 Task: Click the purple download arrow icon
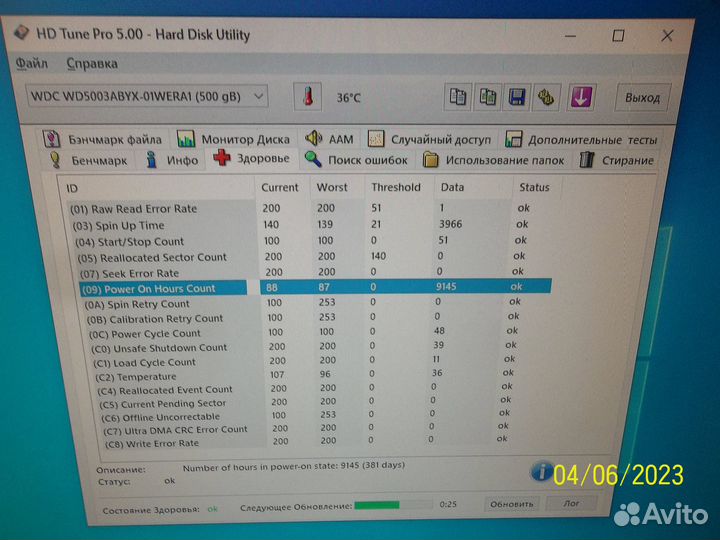click(x=582, y=97)
